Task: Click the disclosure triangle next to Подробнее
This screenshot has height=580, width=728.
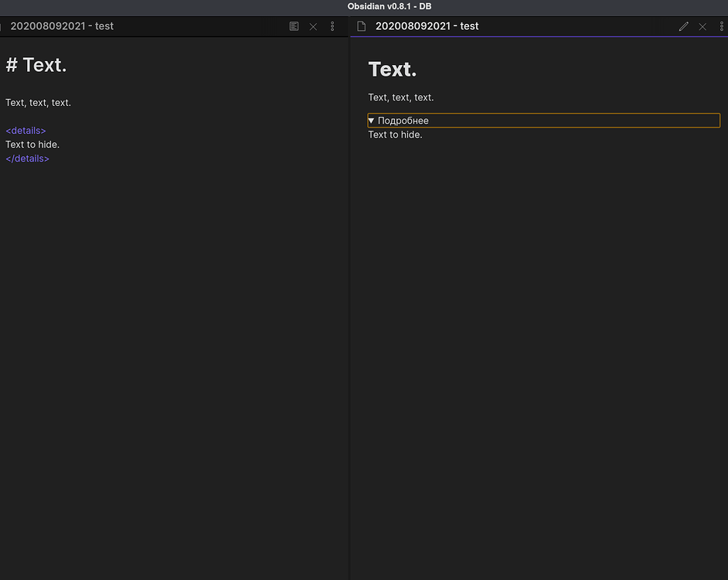Action: [x=371, y=120]
